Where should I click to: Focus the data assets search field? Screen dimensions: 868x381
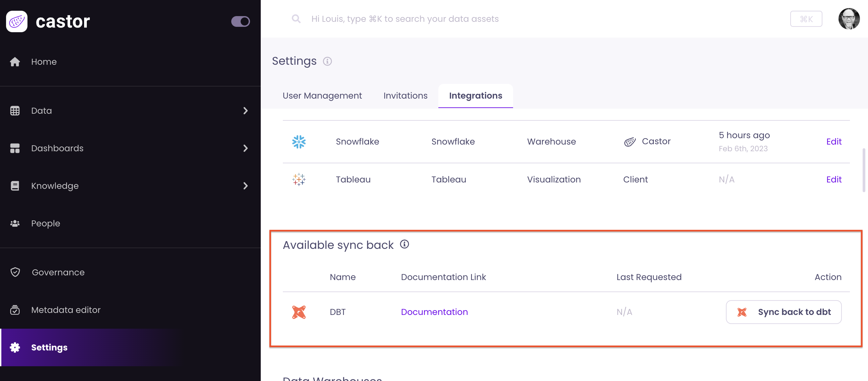click(405, 19)
